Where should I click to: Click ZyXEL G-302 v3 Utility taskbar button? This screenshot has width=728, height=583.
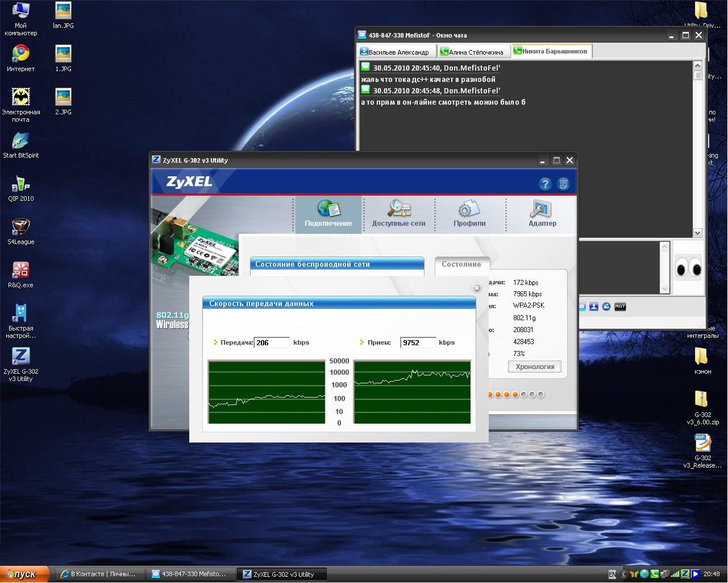(282, 574)
